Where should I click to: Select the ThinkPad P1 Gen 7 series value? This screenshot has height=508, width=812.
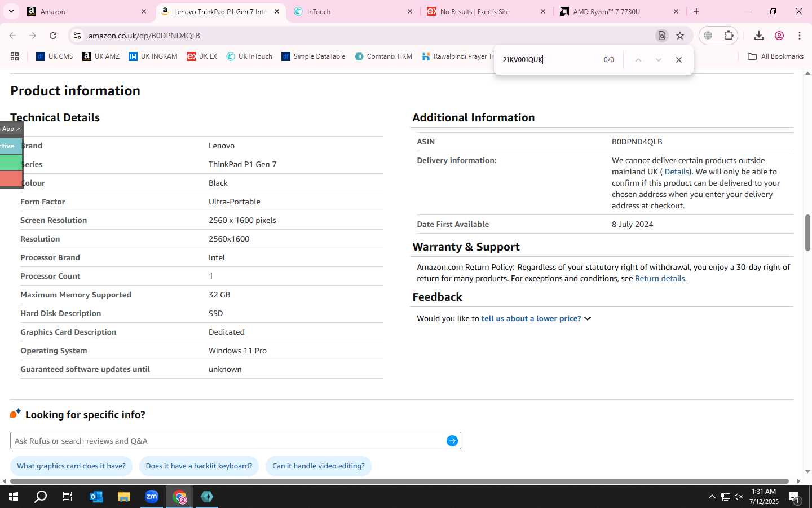(242, 164)
